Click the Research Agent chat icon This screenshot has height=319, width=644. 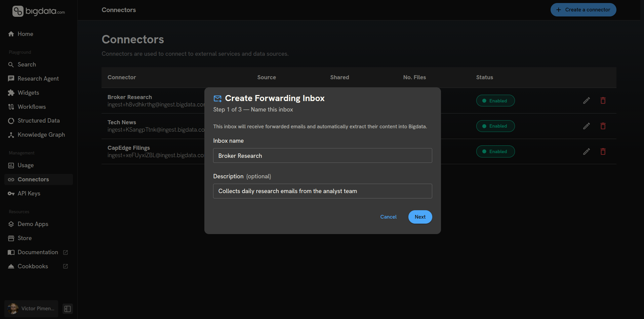(x=11, y=79)
